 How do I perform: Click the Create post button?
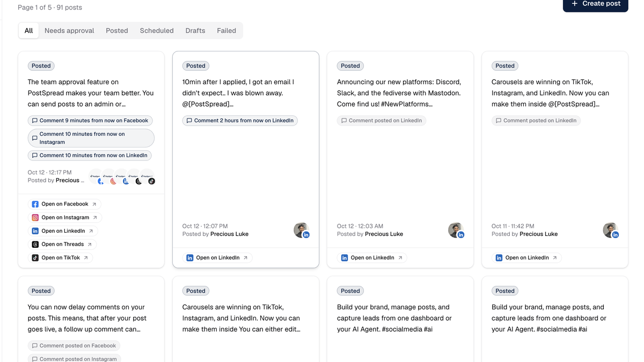(x=596, y=4)
